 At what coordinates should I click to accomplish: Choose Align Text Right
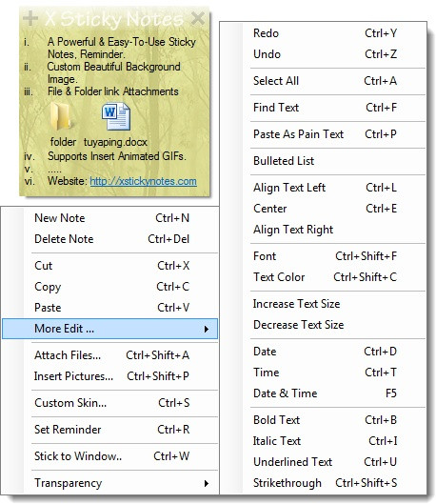[323, 230]
